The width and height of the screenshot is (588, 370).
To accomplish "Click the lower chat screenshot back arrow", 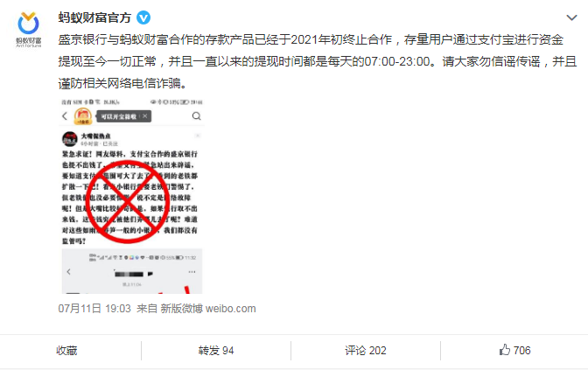I will coord(68,271).
